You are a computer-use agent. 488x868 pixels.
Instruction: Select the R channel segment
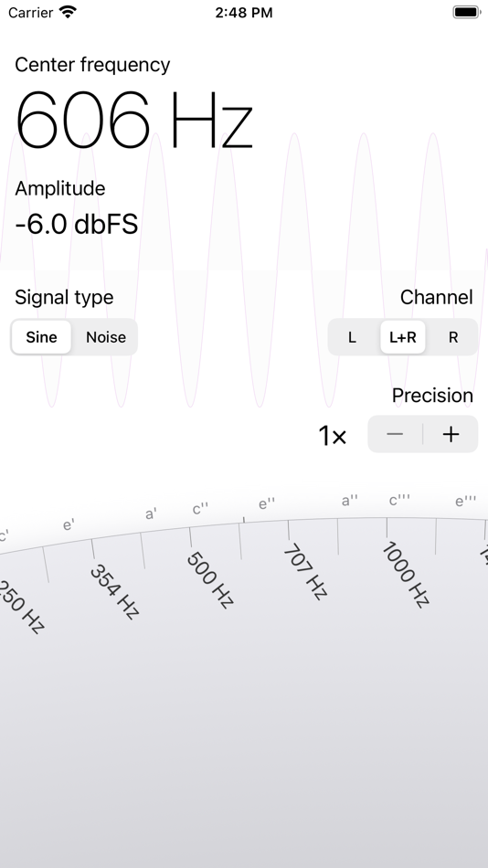(453, 337)
